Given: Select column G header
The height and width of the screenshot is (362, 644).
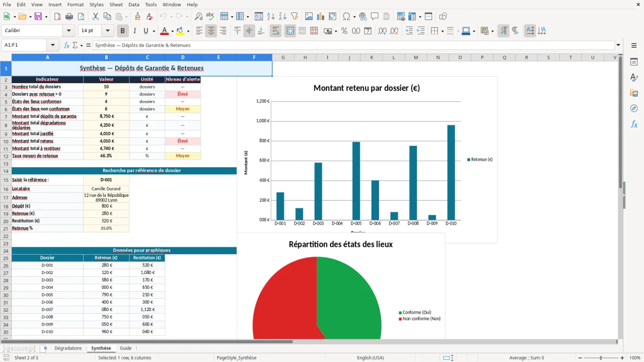Looking at the screenshot, I should click(283, 57).
